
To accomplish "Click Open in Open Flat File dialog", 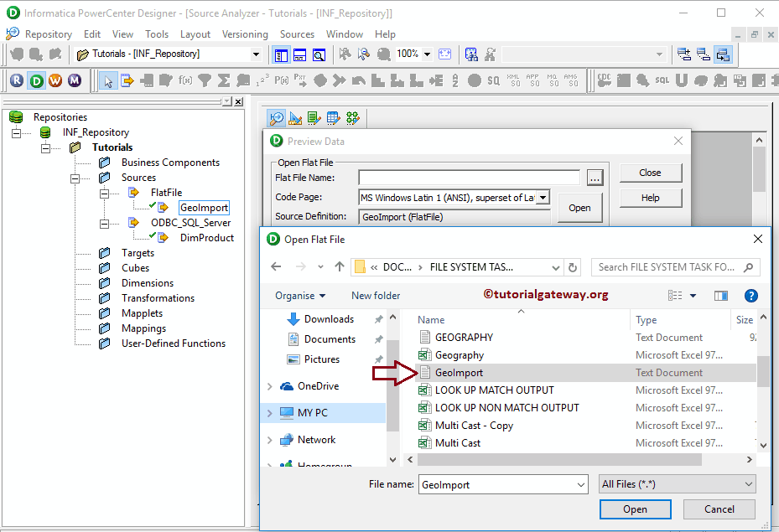I will coord(635,509).
